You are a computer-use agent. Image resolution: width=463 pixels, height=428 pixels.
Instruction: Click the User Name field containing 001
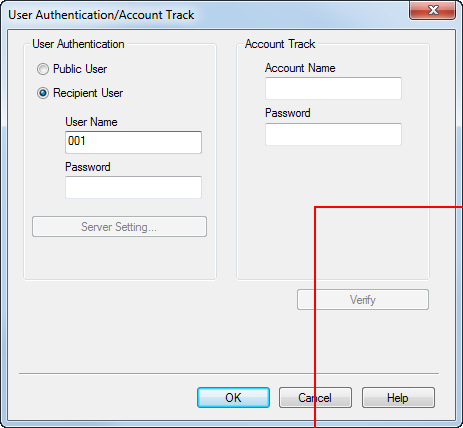tap(133, 142)
